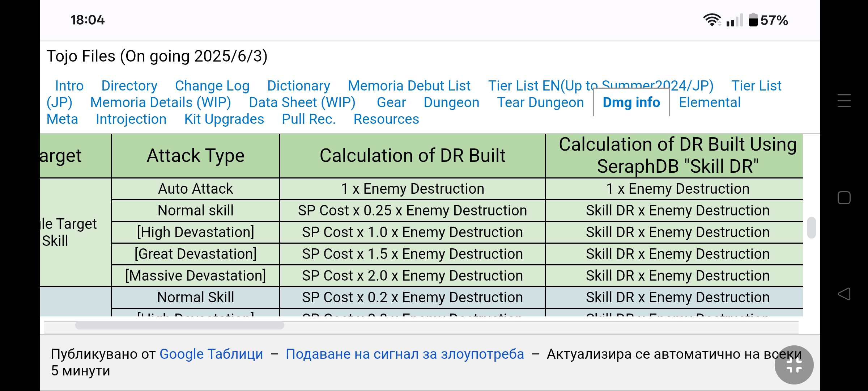The height and width of the screenshot is (391, 868).
Task: Open the Elemental tab
Action: click(710, 102)
